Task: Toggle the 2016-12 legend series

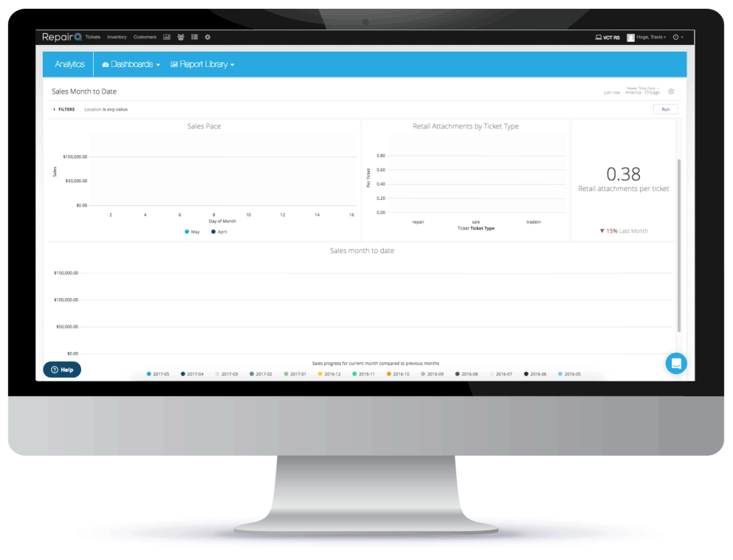Action: point(329,374)
